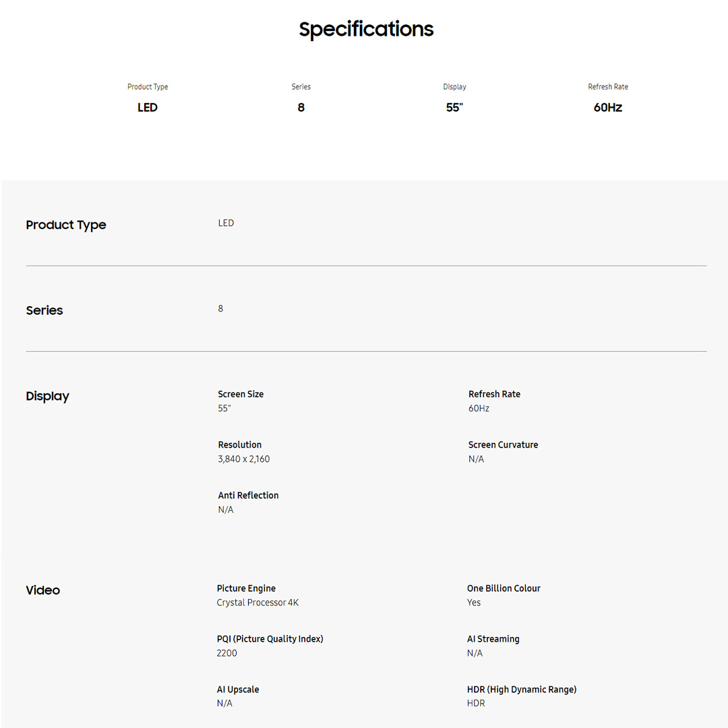Click the Specifications page heading
The width and height of the screenshot is (728, 728).
point(366,30)
